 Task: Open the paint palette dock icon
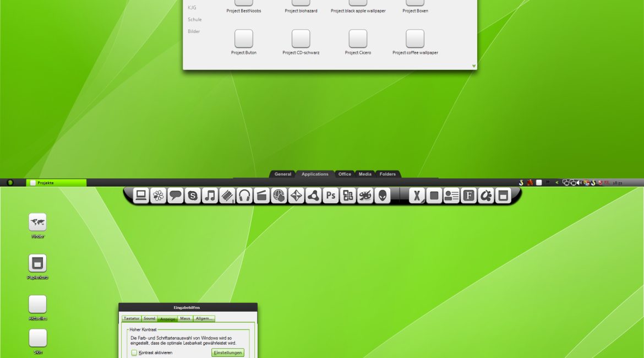pyautogui.click(x=365, y=196)
